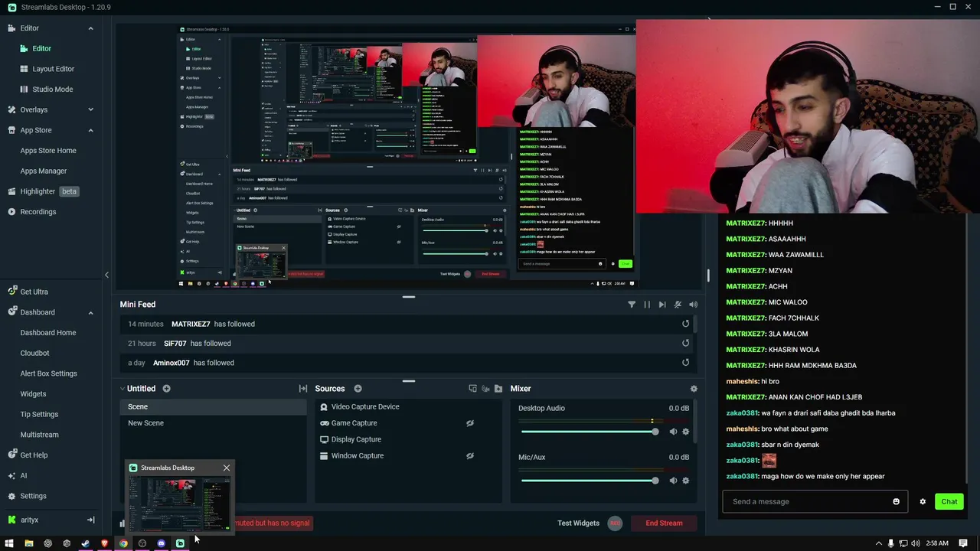Open Apps Manager page
980x551 pixels.
(44, 171)
